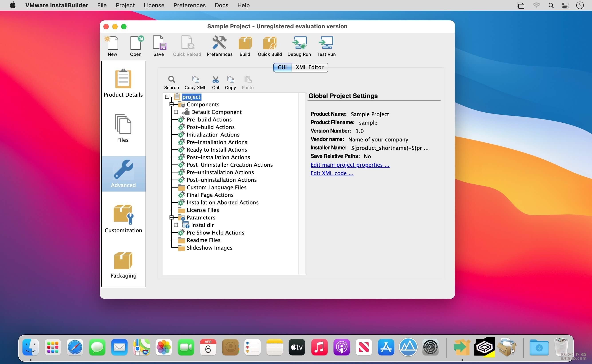Click Copy XML tool
592x364 pixels.
click(x=195, y=83)
